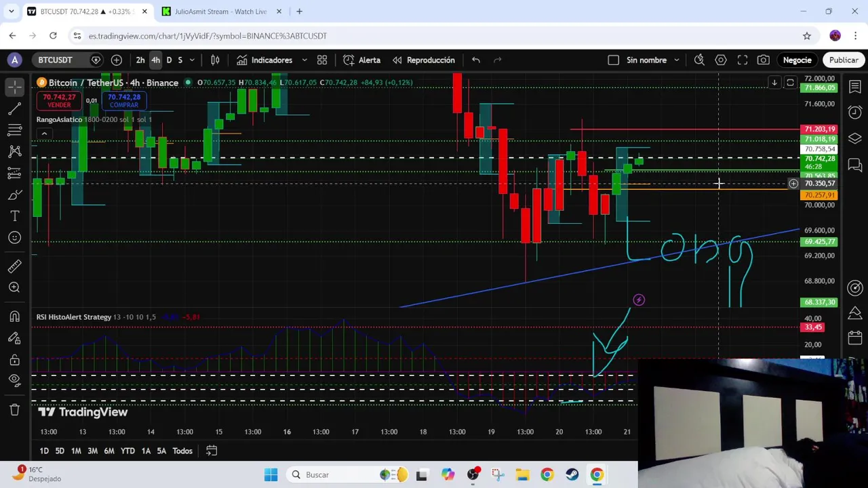The height and width of the screenshot is (488, 868).
Task: Click the COMPRAR buy price button
Action: click(123, 101)
